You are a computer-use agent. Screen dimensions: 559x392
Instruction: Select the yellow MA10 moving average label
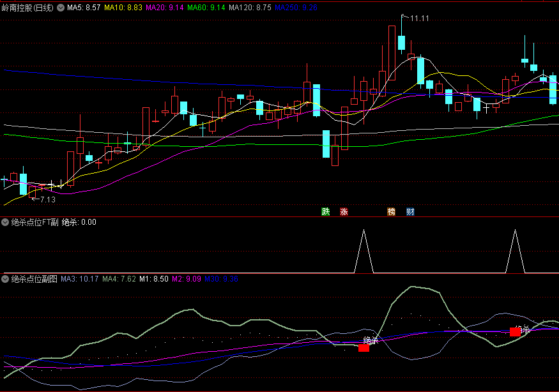(123, 8)
